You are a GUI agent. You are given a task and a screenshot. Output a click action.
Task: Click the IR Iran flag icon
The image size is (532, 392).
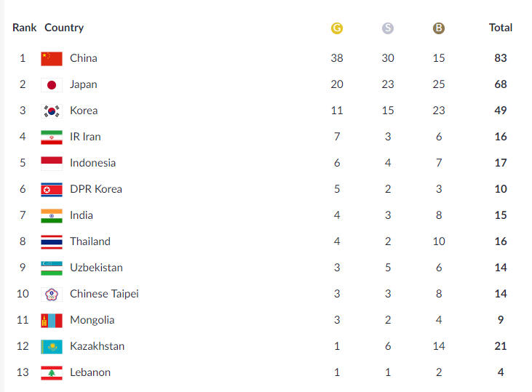[x=52, y=137]
